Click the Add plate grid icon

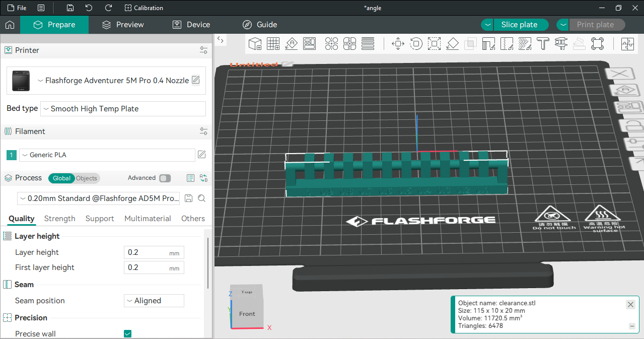[273, 44]
